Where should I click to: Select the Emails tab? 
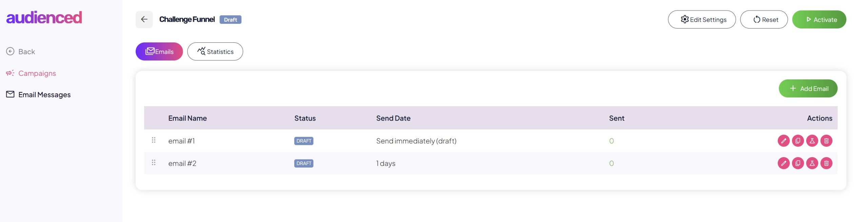click(159, 52)
